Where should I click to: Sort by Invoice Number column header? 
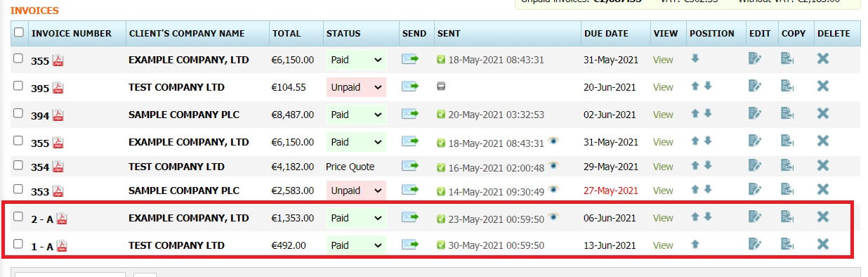click(x=72, y=33)
